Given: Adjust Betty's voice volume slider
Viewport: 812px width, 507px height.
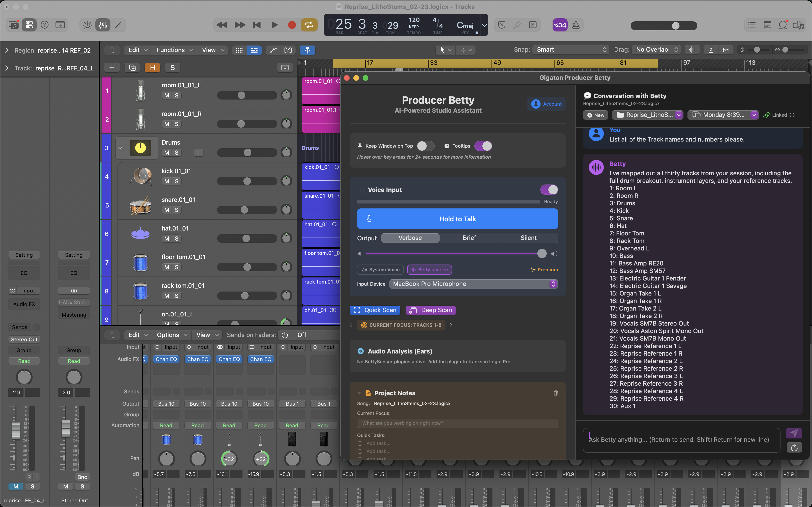Looking at the screenshot, I should tap(541, 253).
